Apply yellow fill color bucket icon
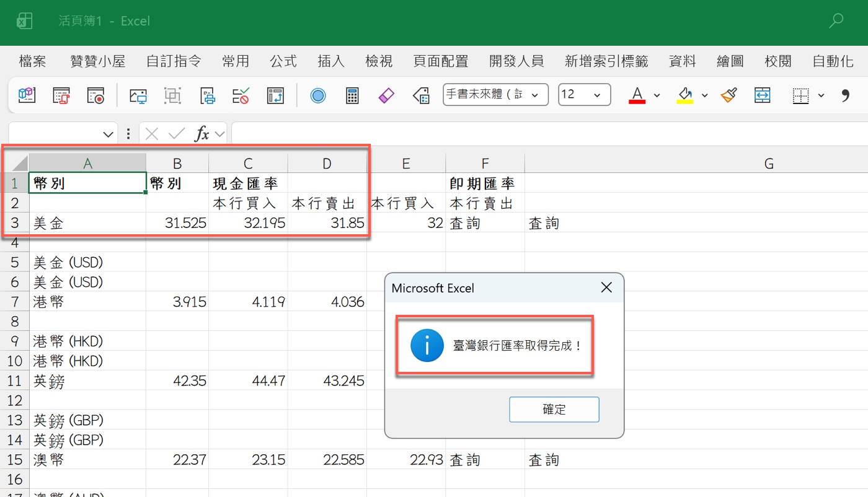868x497 pixels. pos(684,95)
